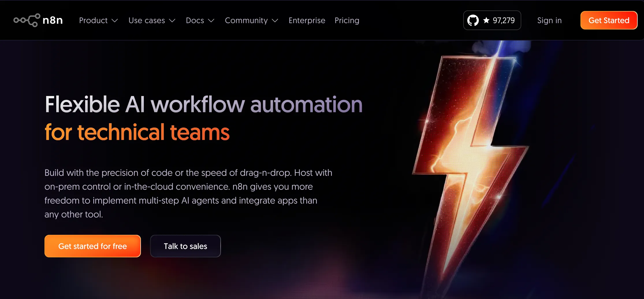Image resolution: width=644 pixels, height=299 pixels.
Task: Click the n8n node-graph logo icon
Action: tap(27, 20)
